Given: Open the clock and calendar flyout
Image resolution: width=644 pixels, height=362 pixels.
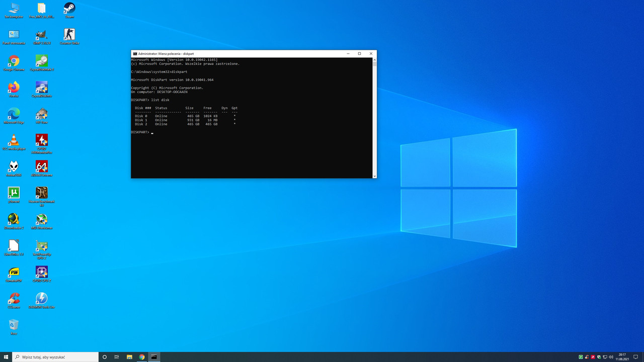Looking at the screenshot, I should pyautogui.click(x=622, y=357).
